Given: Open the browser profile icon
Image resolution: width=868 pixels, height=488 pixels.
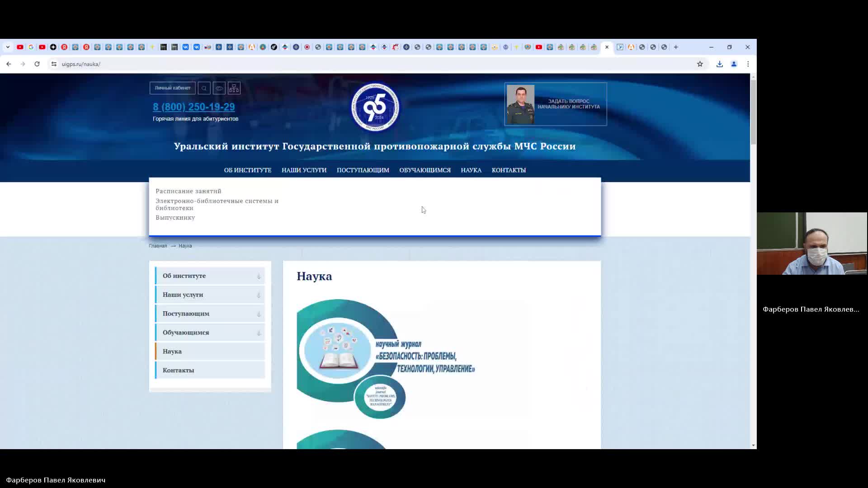Looking at the screenshot, I should click(x=734, y=64).
